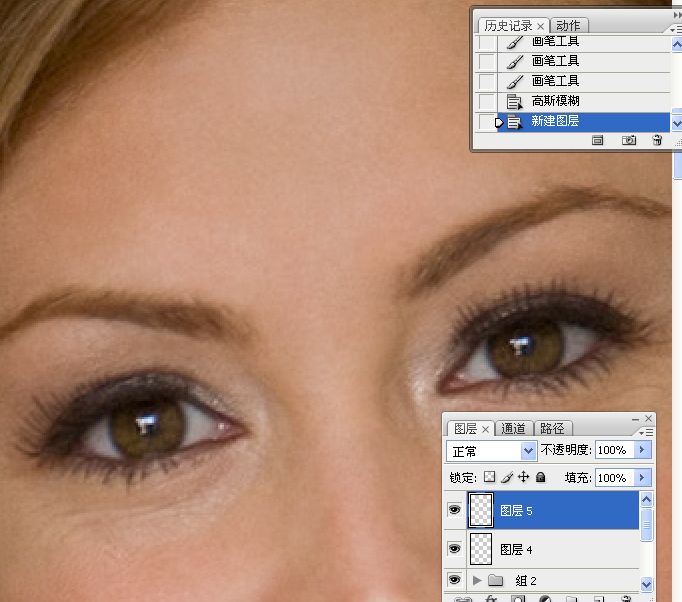Close the 历史记录 tab with its x

pos(541,26)
